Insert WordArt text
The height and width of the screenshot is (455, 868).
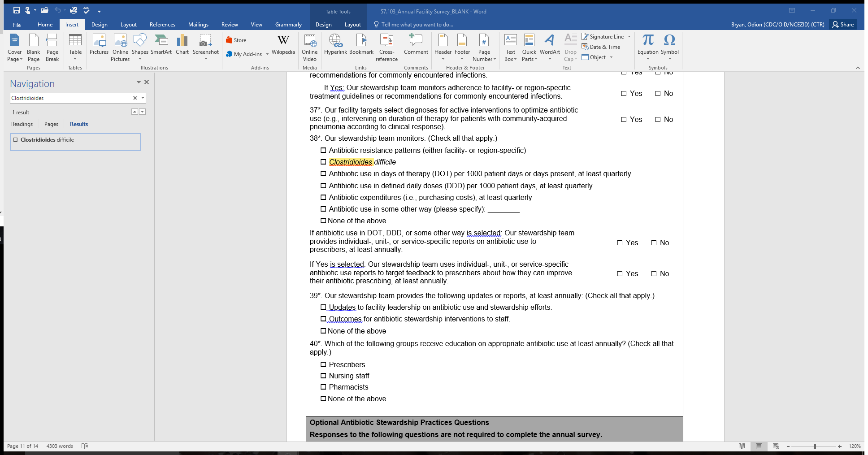pyautogui.click(x=550, y=45)
